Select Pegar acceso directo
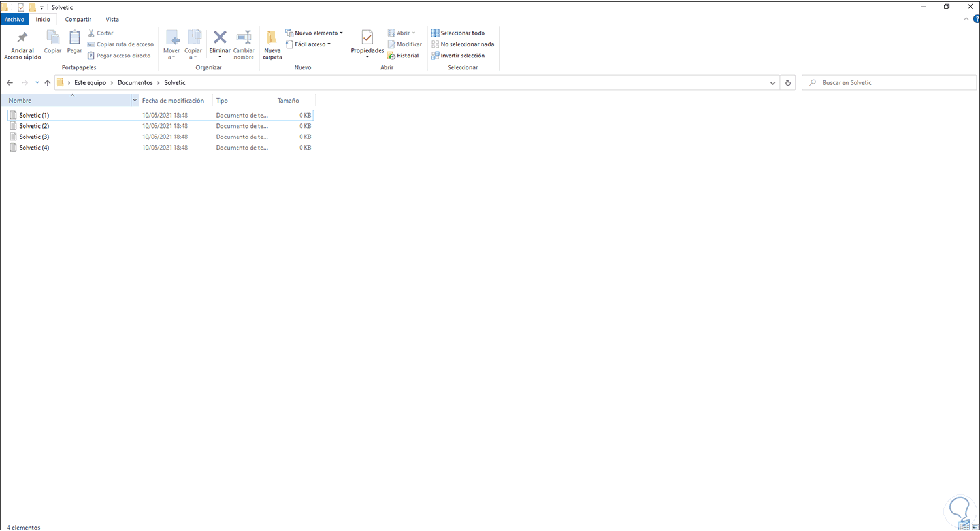 119,56
